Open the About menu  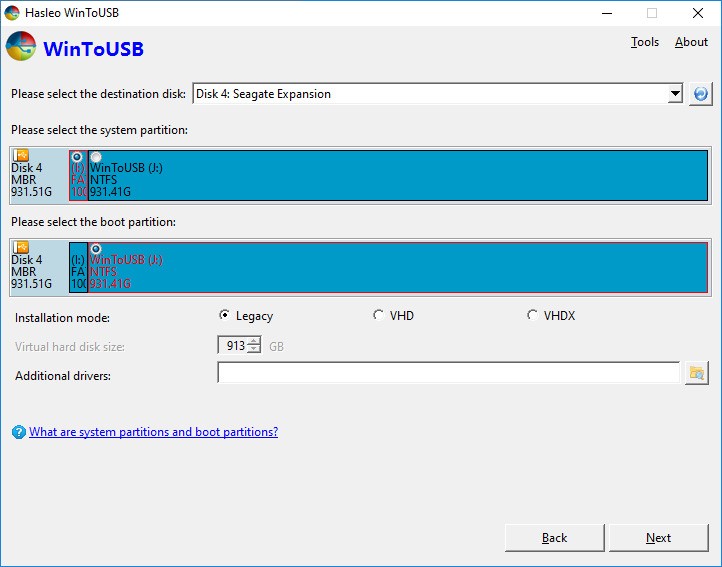pos(691,42)
